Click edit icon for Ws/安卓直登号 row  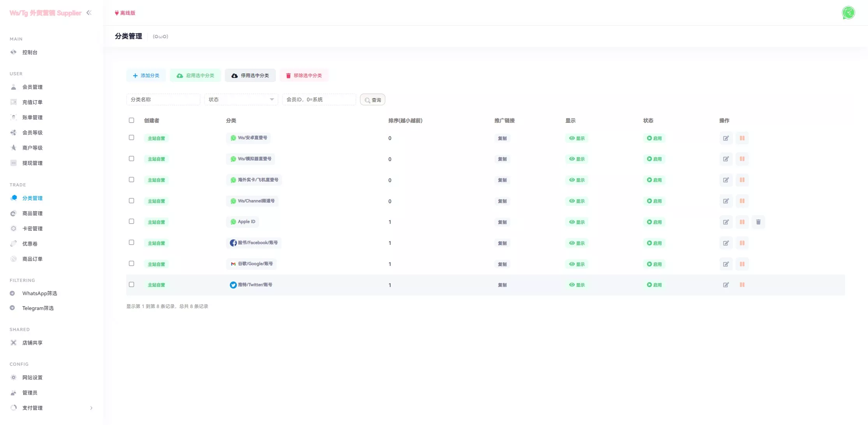[x=726, y=138]
